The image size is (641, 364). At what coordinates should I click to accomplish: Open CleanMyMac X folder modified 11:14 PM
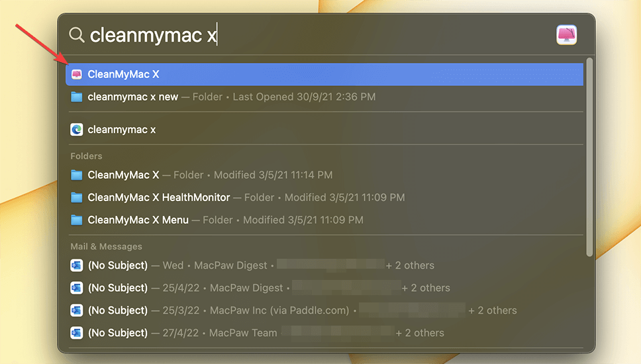(324, 175)
